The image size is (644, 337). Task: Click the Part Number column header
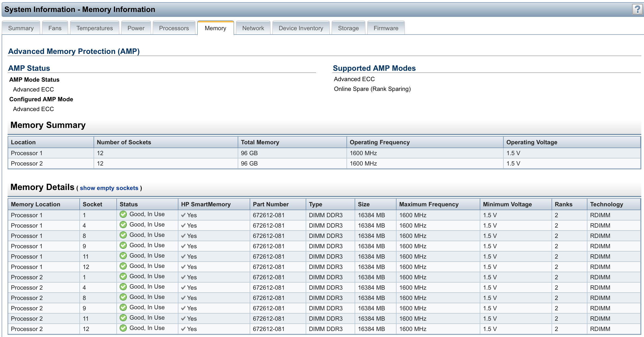pos(271,204)
